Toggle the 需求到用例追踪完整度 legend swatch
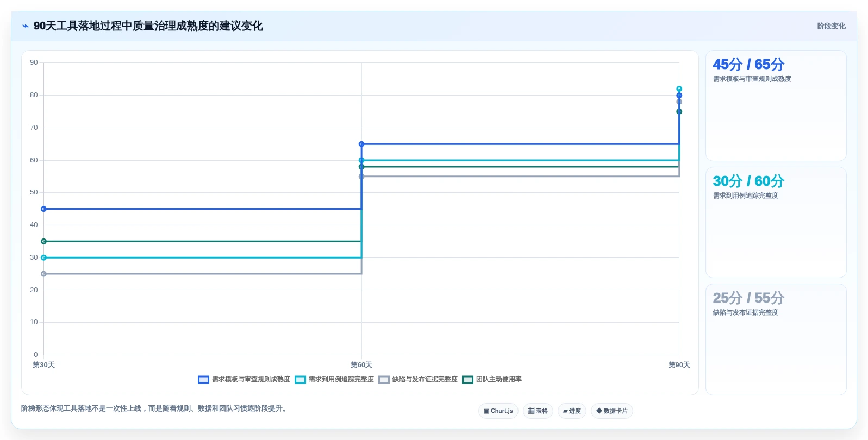The image size is (868, 440). tap(300, 380)
